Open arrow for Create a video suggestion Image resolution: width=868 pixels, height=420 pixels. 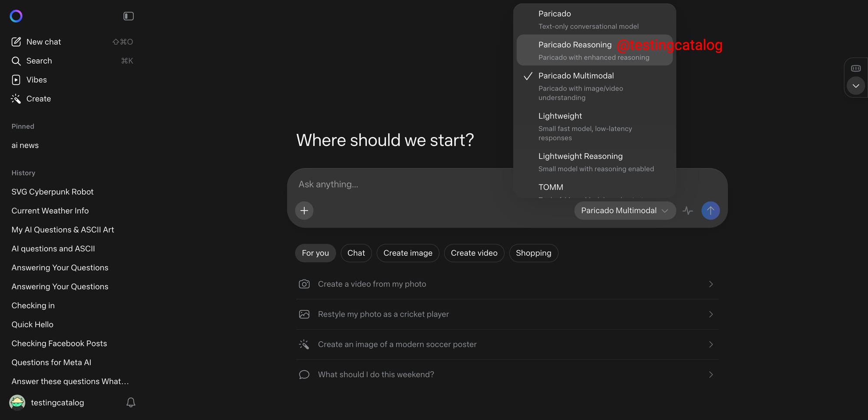[711, 284]
